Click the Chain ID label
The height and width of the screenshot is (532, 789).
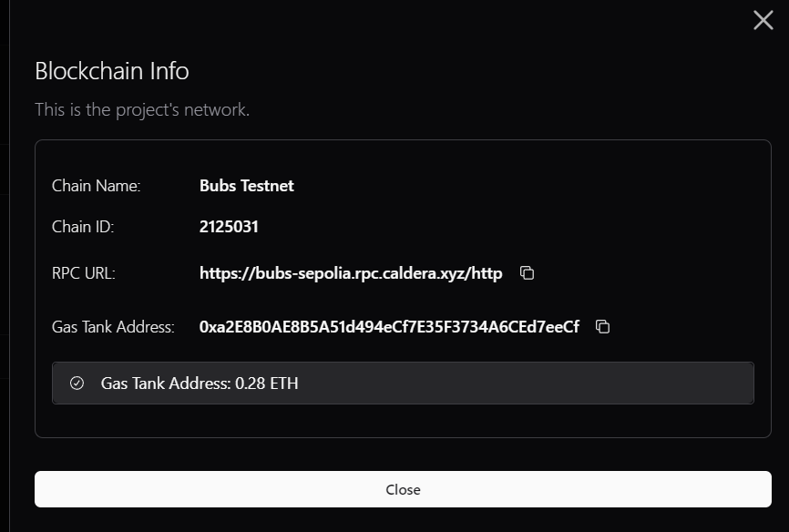point(83,227)
